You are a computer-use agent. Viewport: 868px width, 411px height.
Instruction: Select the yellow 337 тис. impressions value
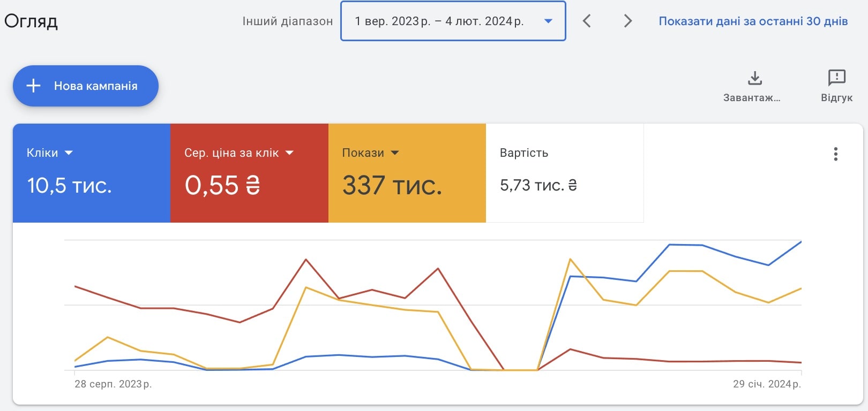click(x=392, y=186)
